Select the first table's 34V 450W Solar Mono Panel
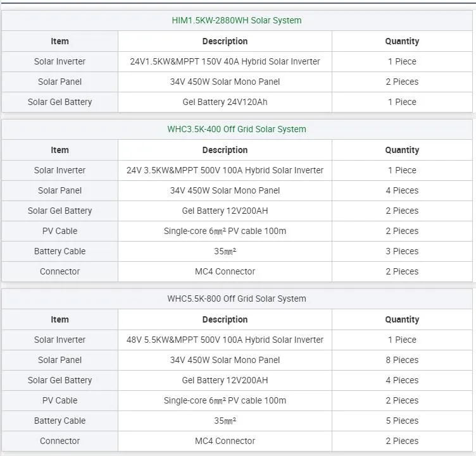The height and width of the screenshot is (456, 476). [225, 82]
